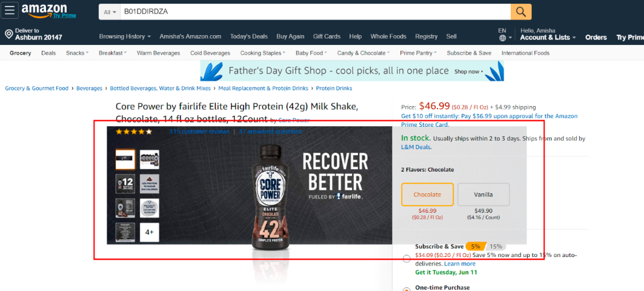Select the Subscribe & Save radio button
This screenshot has width=644, height=291.
[407, 258]
